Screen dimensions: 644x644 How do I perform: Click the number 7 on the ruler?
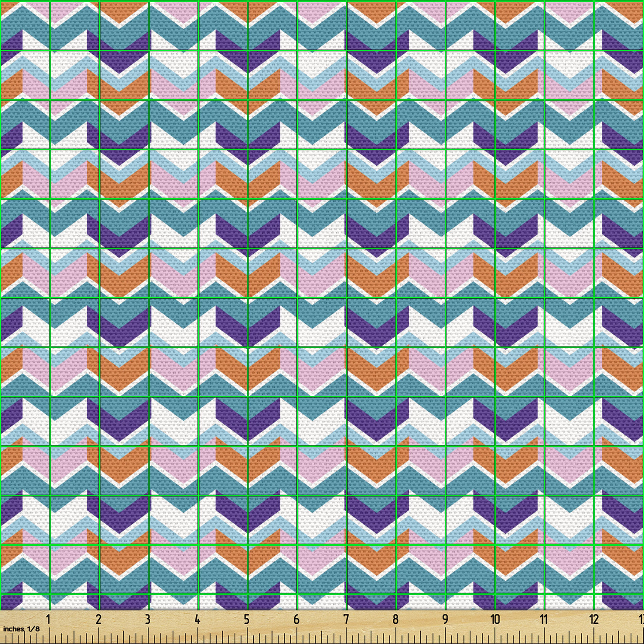click(x=346, y=619)
